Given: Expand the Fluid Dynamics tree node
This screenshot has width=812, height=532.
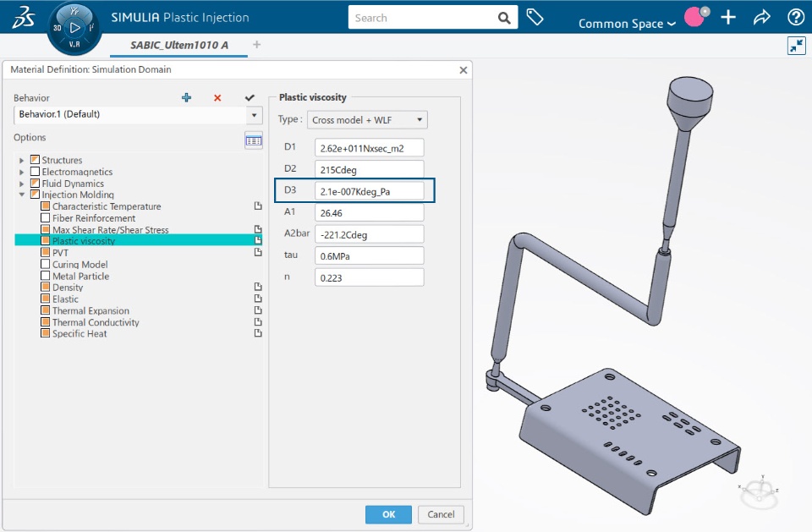Looking at the screenshot, I should [x=21, y=184].
